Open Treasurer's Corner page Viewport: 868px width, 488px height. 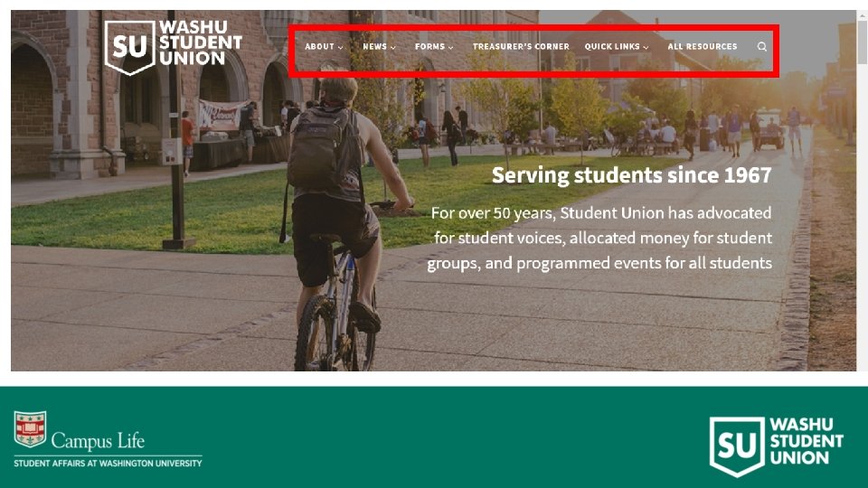pos(521,46)
